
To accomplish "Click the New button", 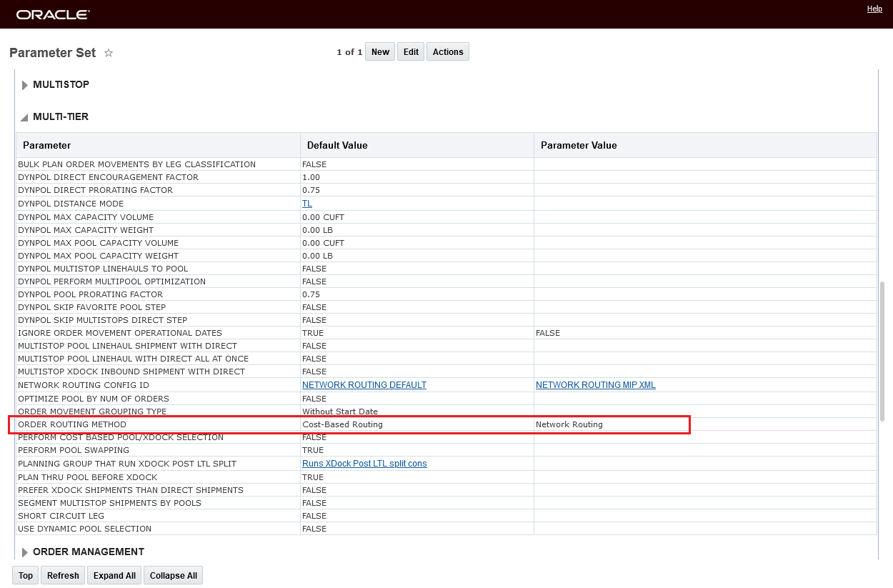I will click(380, 51).
